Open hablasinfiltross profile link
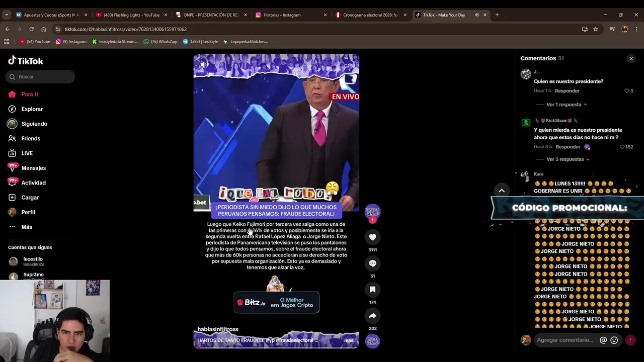644x362 pixels. [x=218, y=329]
